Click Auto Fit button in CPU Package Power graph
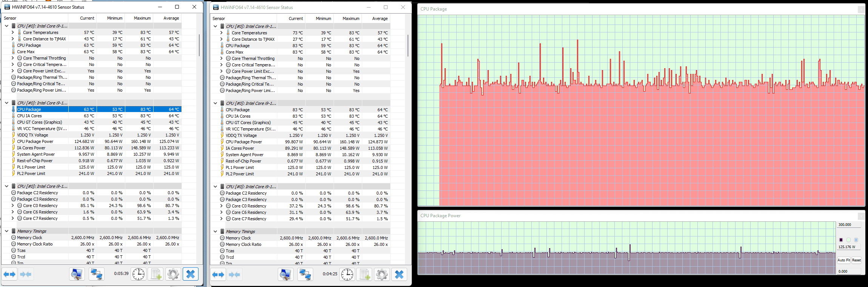The width and height of the screenshot is (868, 287). pos(843,260)
